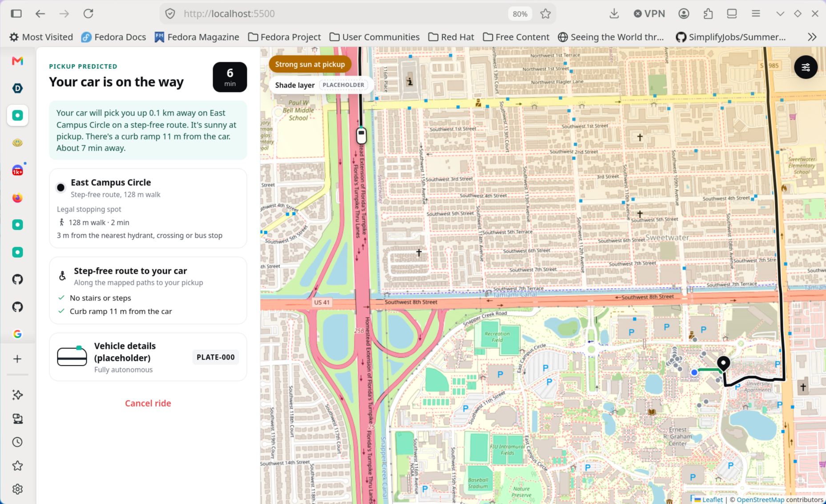Toggle the Shade layer control

(x=319, y=85)
